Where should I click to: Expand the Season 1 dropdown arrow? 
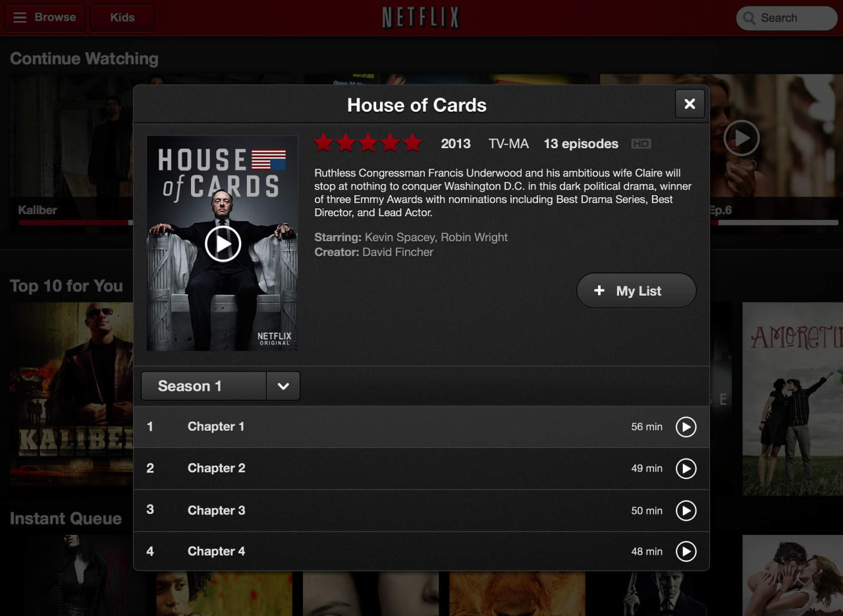pos(283,386)
